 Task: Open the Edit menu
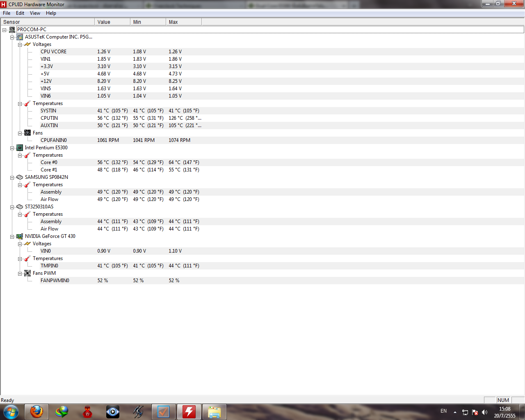click(x=20, y=13)
